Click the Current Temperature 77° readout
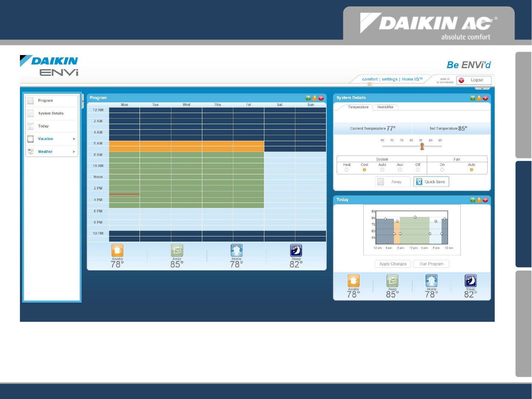Screen dimensions: 532x399 [373, 129]
